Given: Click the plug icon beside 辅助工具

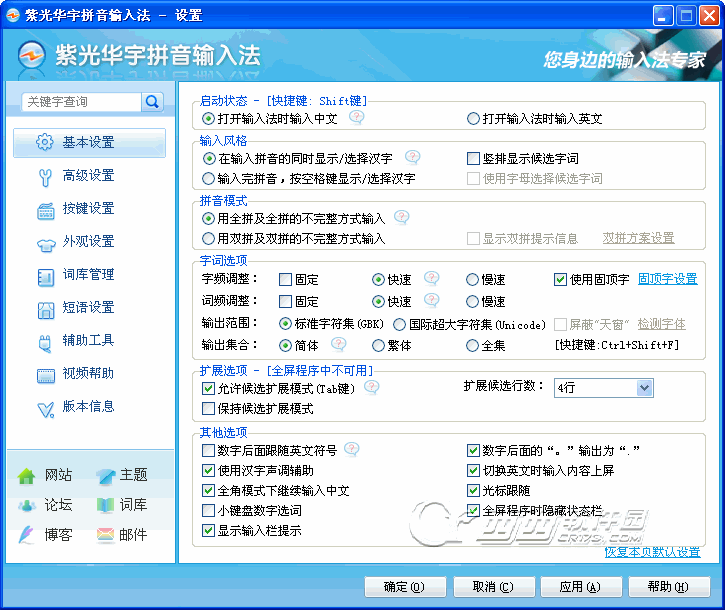Looking at the screenshot, I should pyautogui.click(x=45, y=344).
